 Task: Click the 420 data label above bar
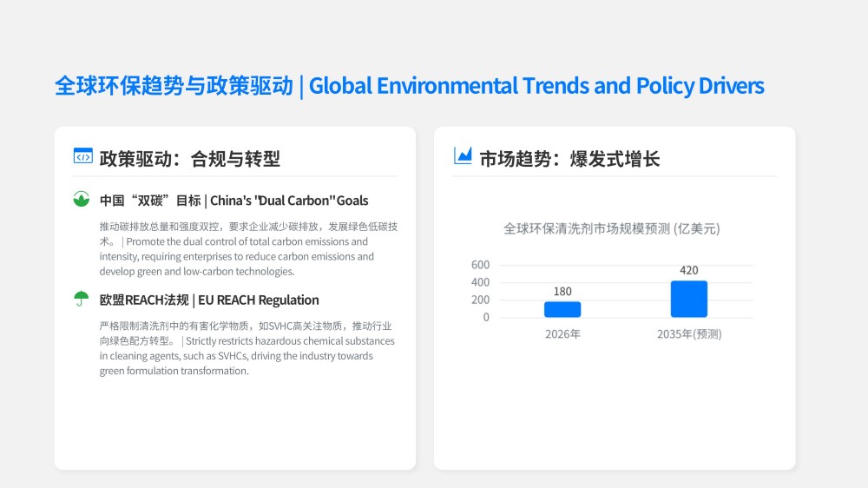[688, 270]
